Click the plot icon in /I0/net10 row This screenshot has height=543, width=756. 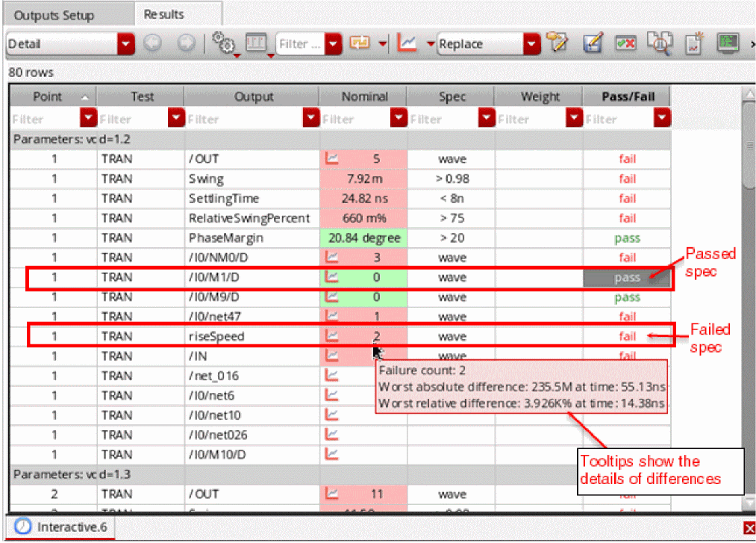pos(331,414)
